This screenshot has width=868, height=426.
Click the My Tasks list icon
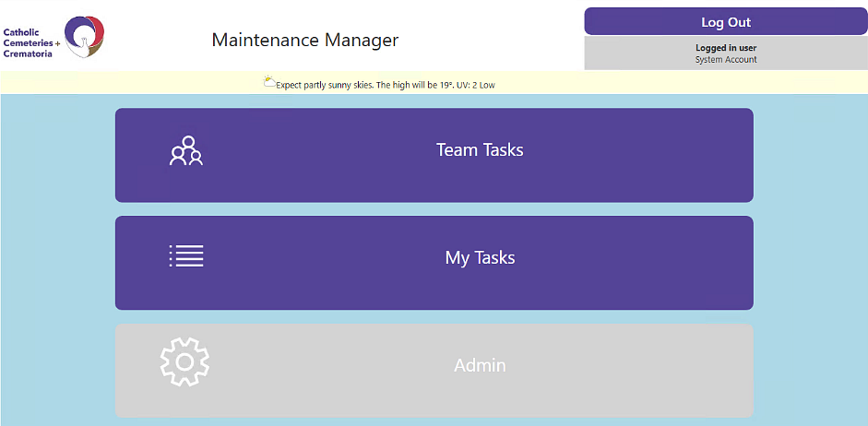[185, 257]
